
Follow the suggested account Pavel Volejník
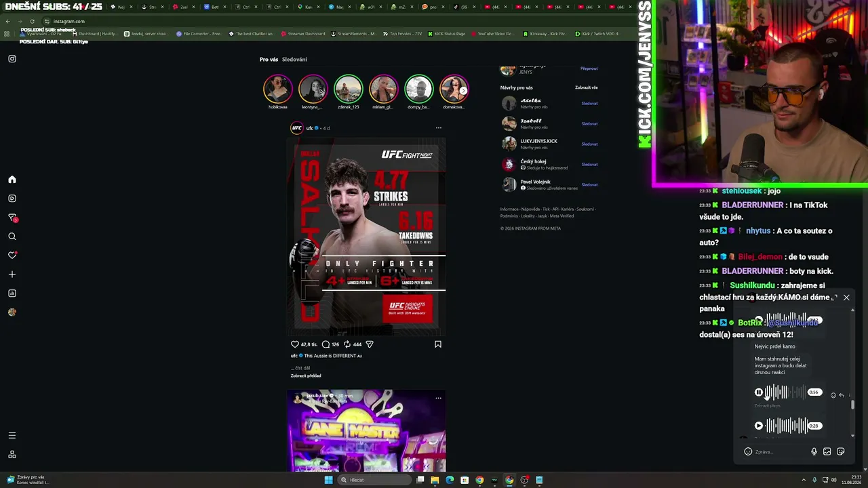(589, 184)
